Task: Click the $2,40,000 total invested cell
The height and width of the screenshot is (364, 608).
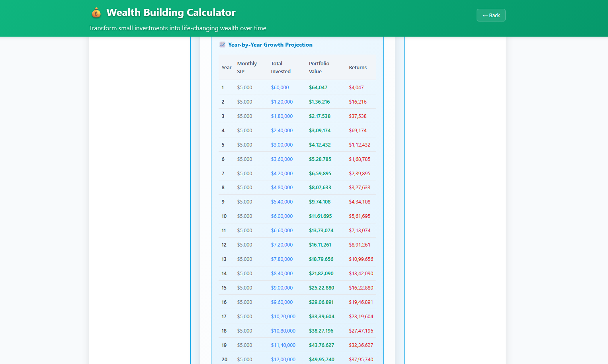Action: click(x=282, y=130)
